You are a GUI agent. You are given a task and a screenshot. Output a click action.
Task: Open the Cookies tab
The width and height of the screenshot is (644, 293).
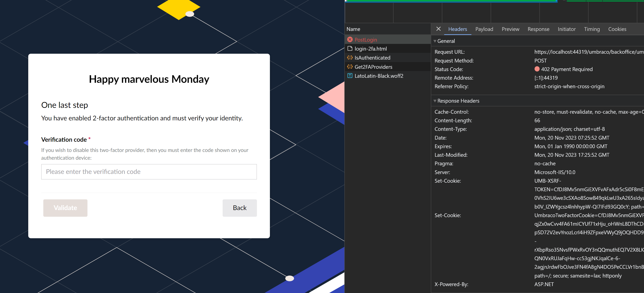coord(617,29)
